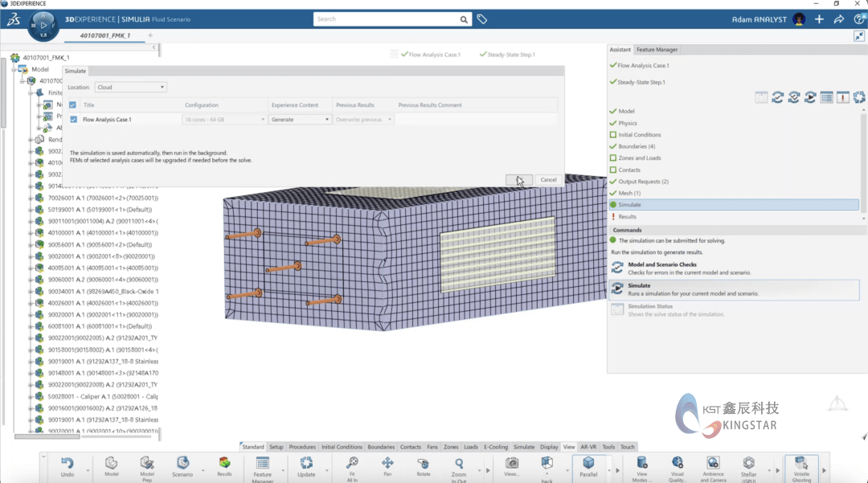
Task: Click the Initial Conditions checkbox in Assistant
Action: tap(613, 135)
